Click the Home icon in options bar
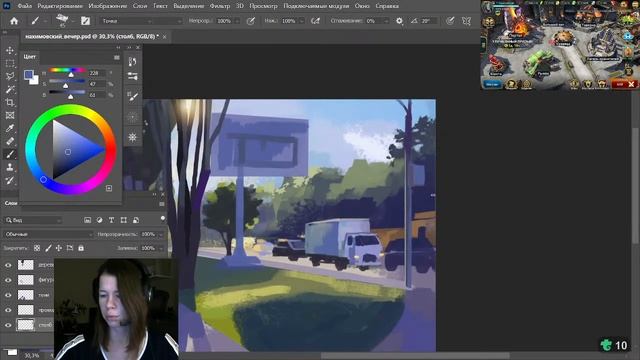The image size is (640, 360). (x=14, y=21)
